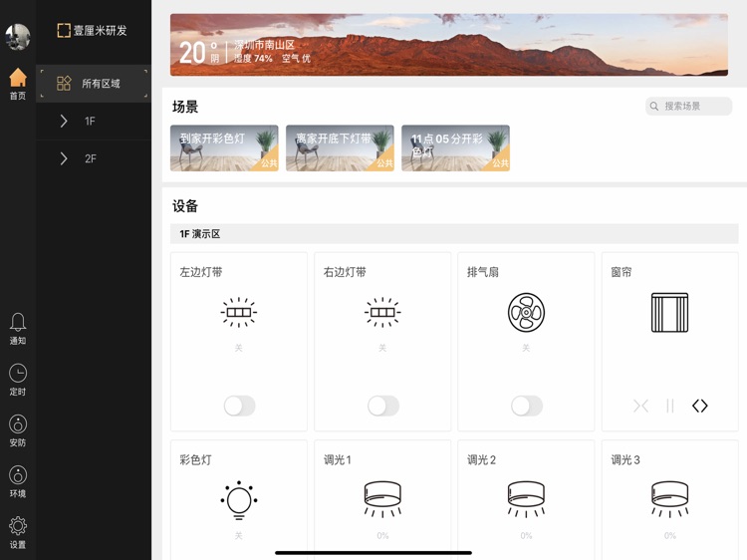This screenshot has height=560, width=747.
Task: Click the 1F 演示区 section header
Action: pos(454,234)
